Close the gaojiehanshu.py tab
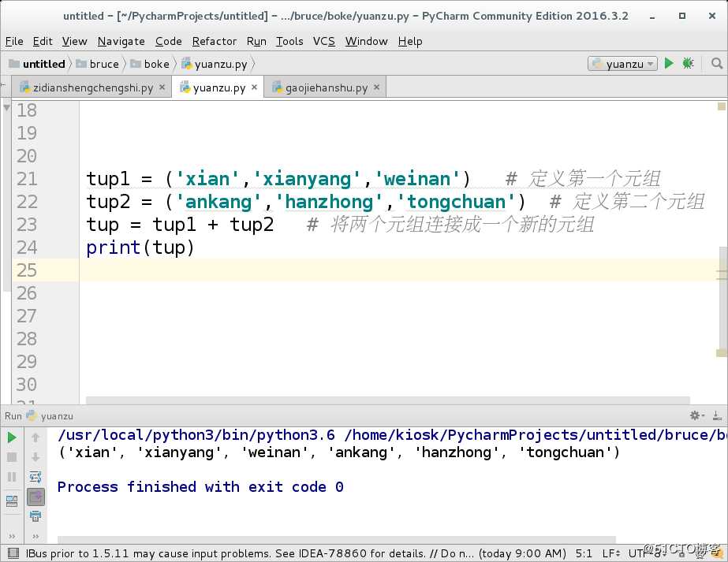 coord(376,87)
